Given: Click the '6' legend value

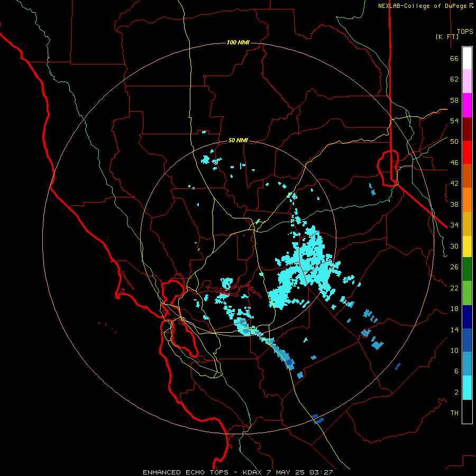Looking at the screenshot, I should pyautogui.click(x=456, y=371).
